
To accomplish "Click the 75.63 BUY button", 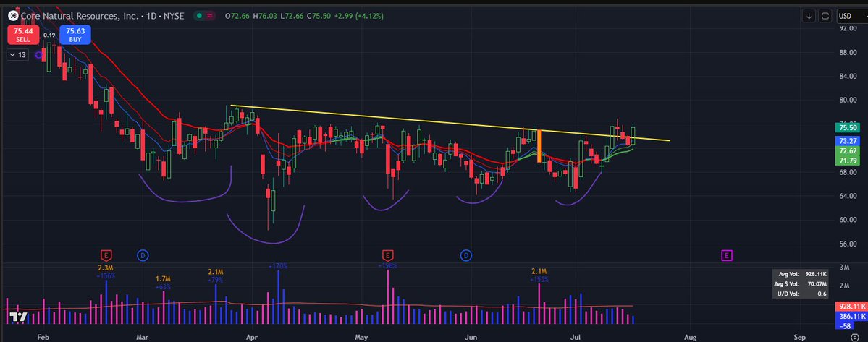I will (x=76, y=35).
